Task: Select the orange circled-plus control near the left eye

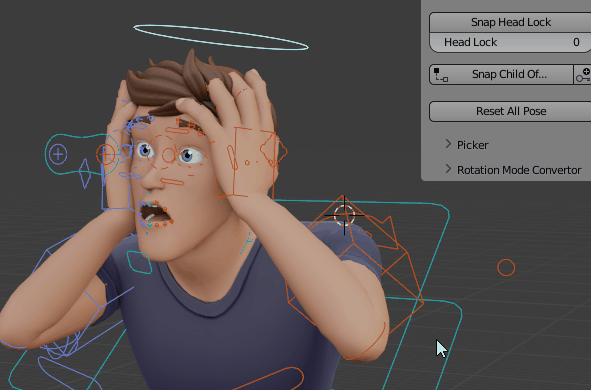Action: pos(105,154)
